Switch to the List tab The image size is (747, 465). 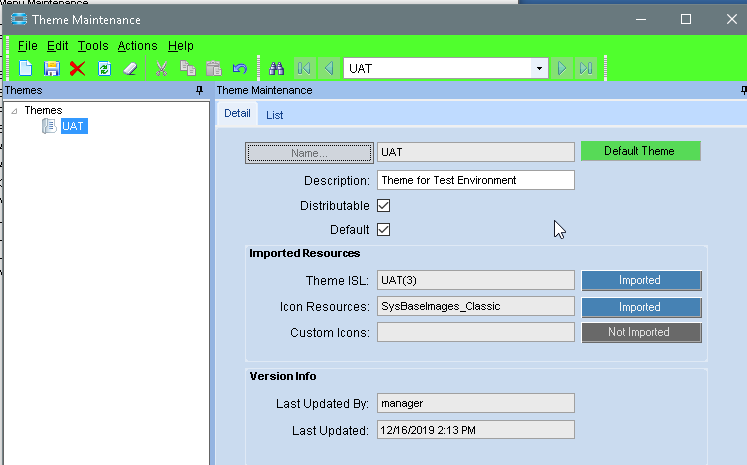tap(274, 115)
